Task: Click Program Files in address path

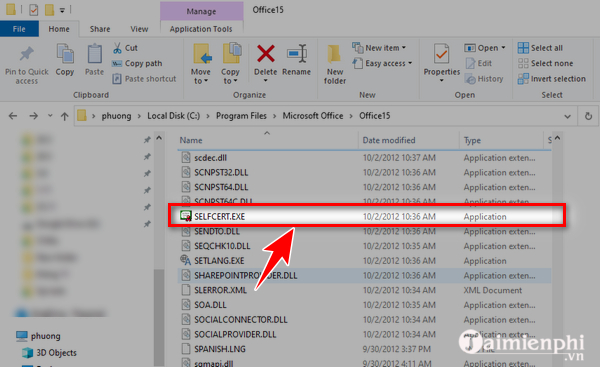Action: click(x=241, y=116)
